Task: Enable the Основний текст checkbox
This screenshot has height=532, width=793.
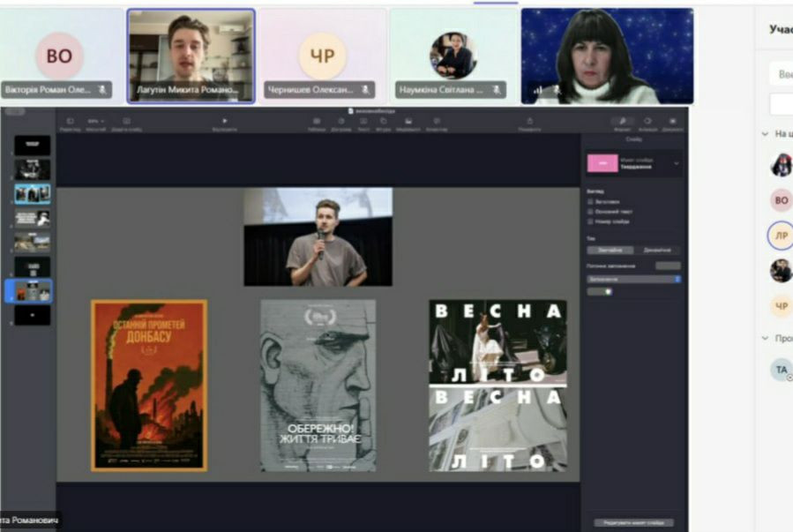Action: (590, 212)
